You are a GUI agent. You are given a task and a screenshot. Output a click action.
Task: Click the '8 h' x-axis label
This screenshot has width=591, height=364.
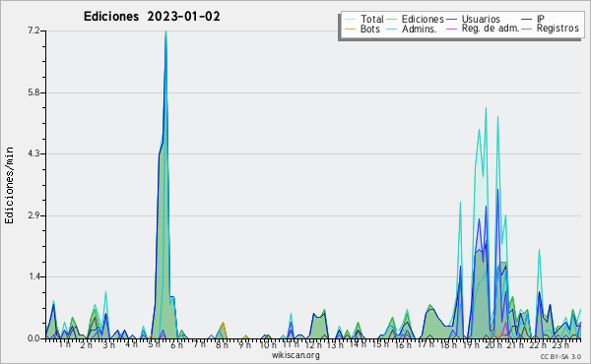222,344
